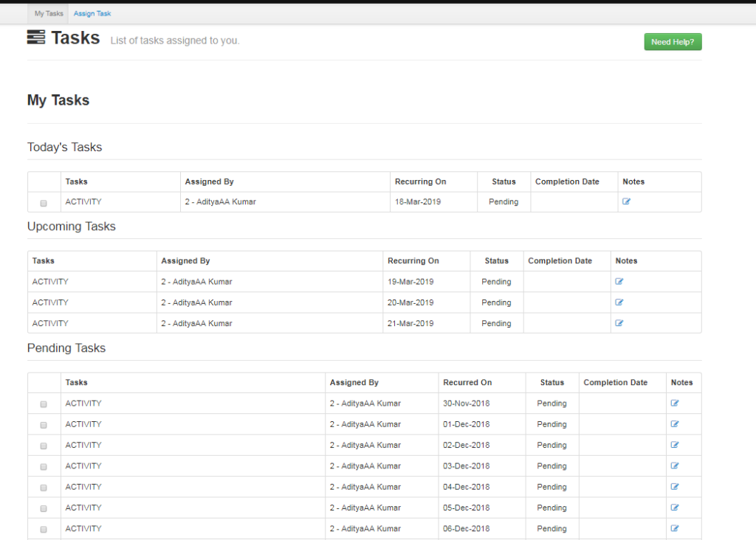Click the Status column header in Pending Tasks
The height and width of the screenshot is (540, 756).
point(551,382)
